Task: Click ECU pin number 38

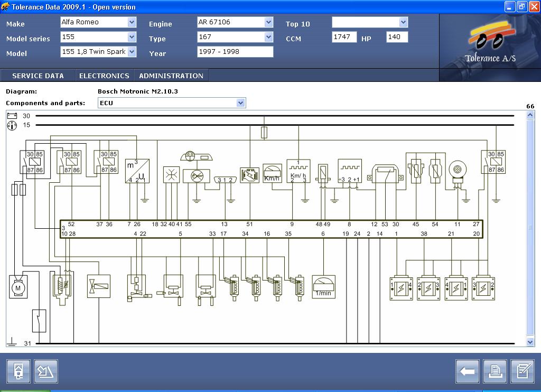Action: [424, 234]
